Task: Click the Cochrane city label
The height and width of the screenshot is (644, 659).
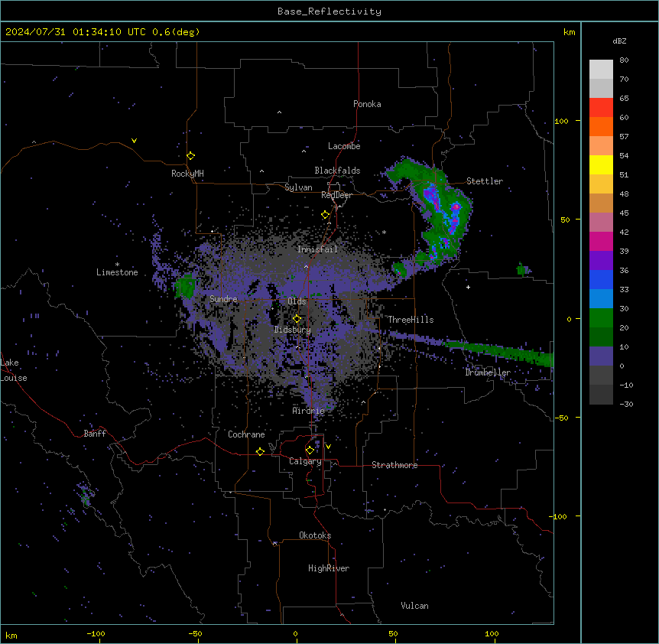Action: [246, 434]
